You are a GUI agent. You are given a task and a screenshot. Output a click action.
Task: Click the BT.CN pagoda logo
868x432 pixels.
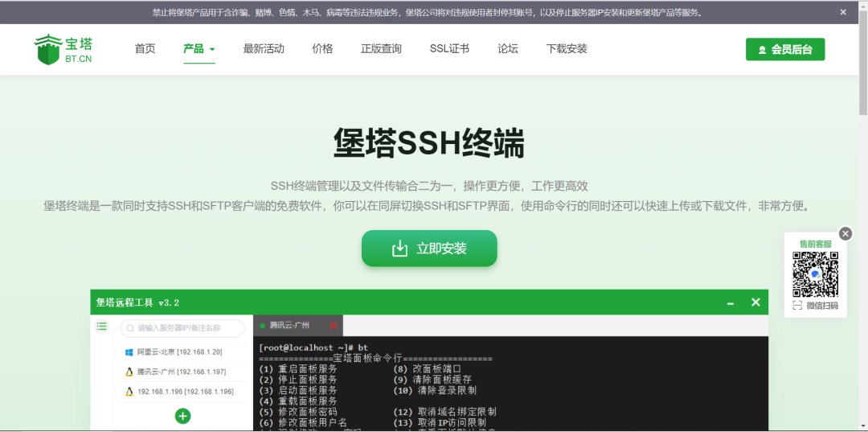63,49
